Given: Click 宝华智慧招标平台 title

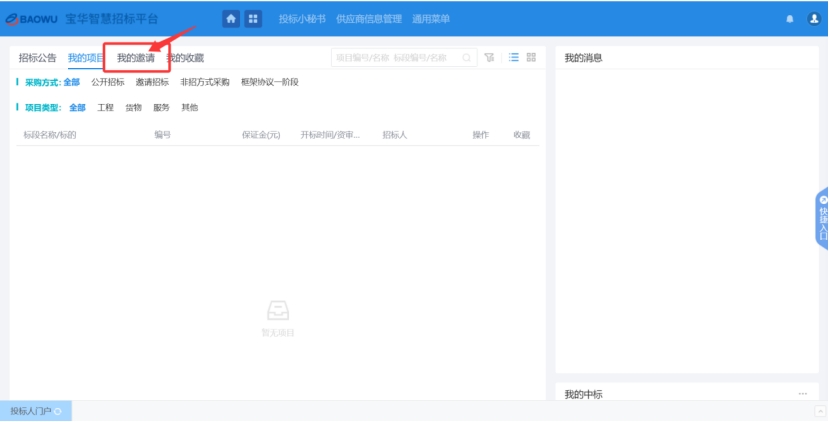Looking at the screenshot, I should click(x=112, y=19).
